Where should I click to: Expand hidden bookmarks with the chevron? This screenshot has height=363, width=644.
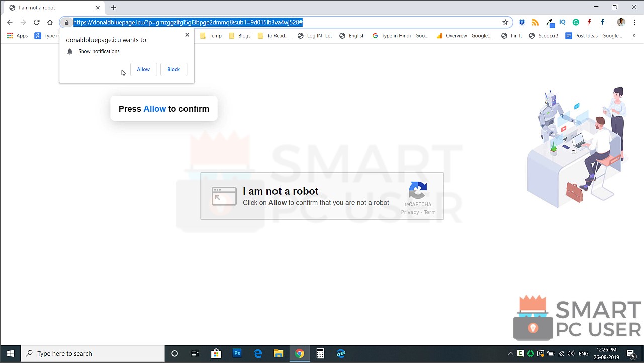click(x=634, y=36)
